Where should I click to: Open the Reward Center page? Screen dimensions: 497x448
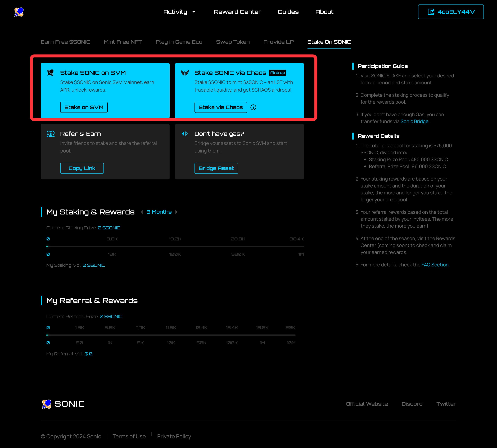click(x=237, y=12)
